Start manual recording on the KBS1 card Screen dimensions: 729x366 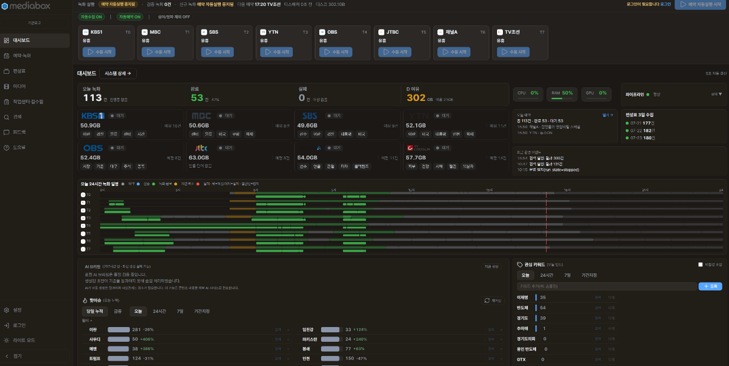[x=99, y=52]
